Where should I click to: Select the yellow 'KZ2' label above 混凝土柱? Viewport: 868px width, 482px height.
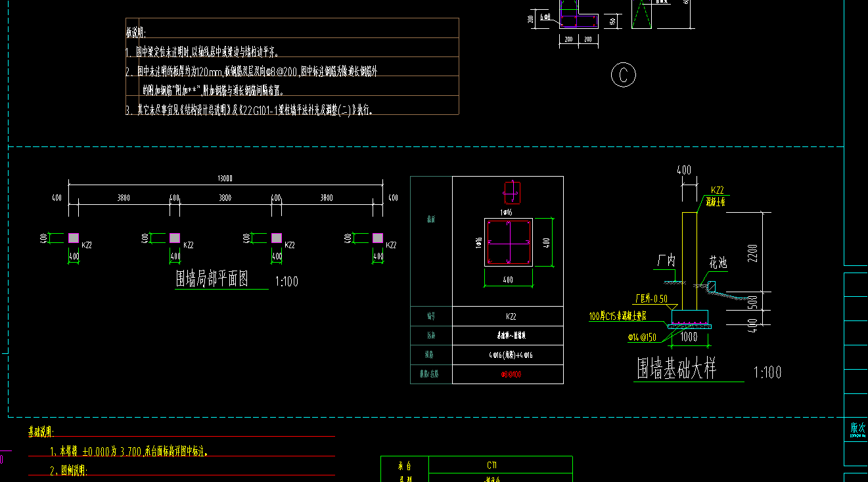716,190
